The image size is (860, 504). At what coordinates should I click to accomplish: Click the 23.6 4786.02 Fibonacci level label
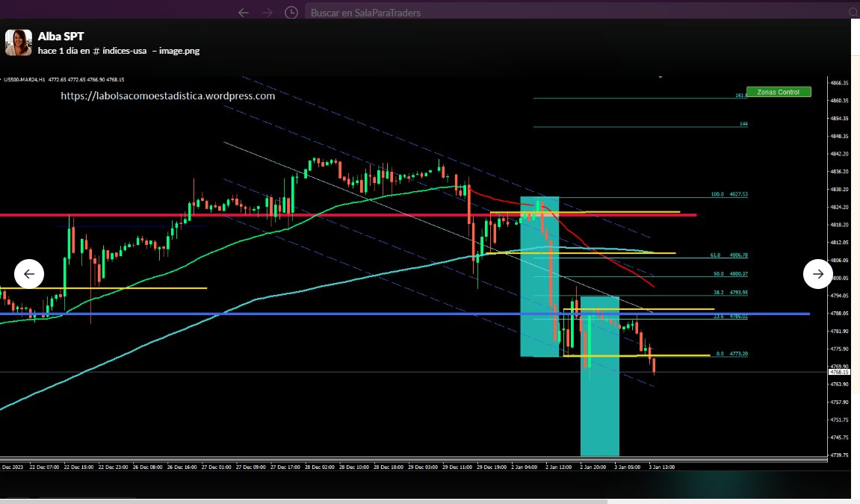tap(731, 317)
